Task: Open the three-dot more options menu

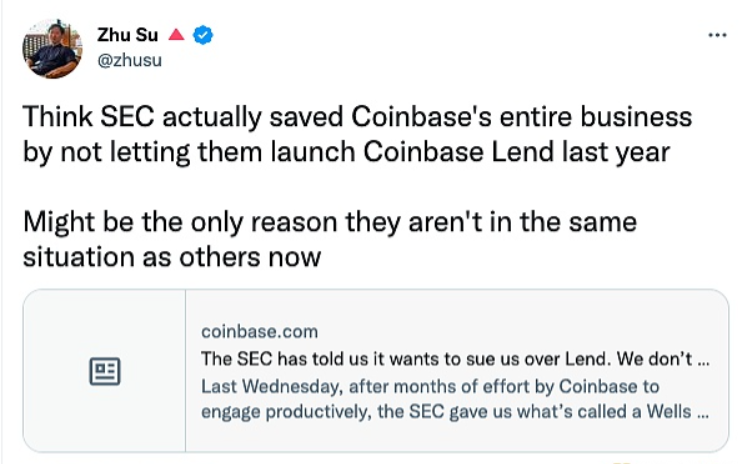Action: click(717, 34)
